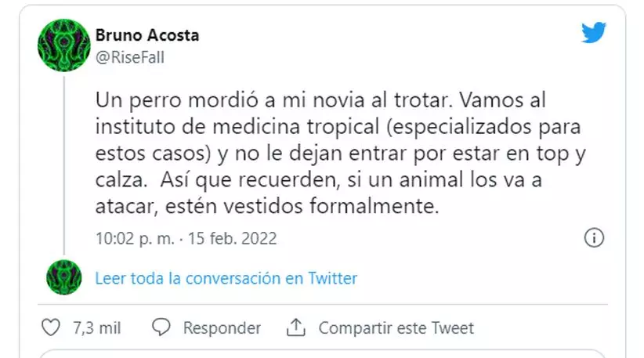Like the tweet with heart icon
The image size is (644, 358).
50,327
